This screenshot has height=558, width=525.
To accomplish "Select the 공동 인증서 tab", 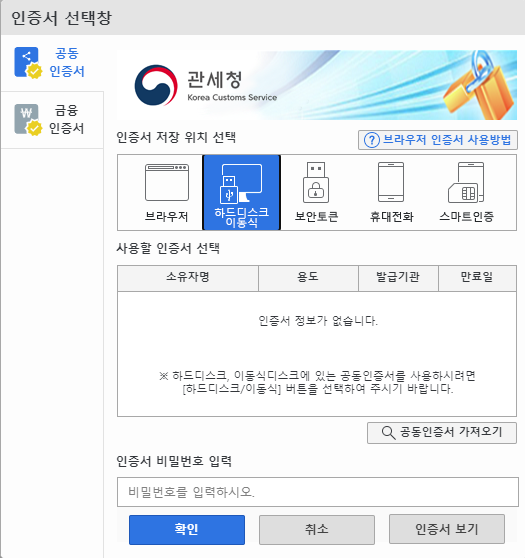I will click(52, 63).
